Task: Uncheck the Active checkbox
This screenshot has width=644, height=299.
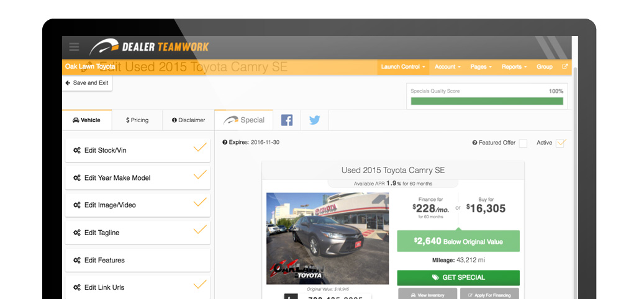Action: pos(560,143)
